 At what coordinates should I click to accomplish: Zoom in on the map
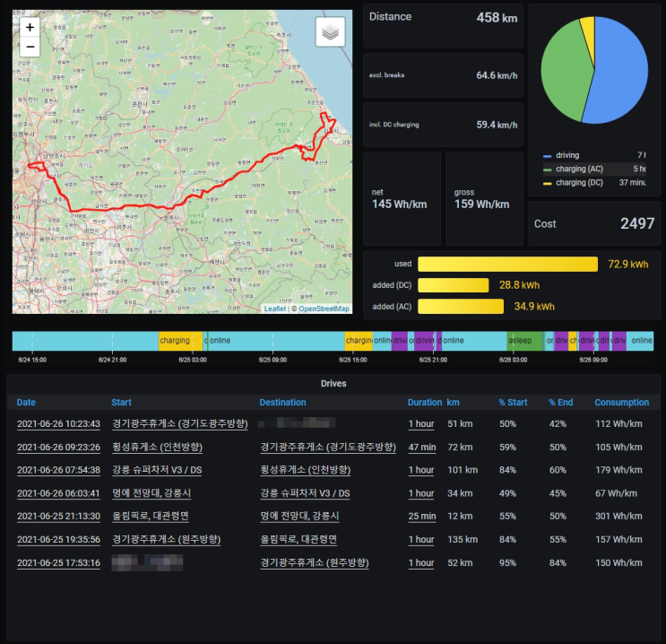click(30, 28)
